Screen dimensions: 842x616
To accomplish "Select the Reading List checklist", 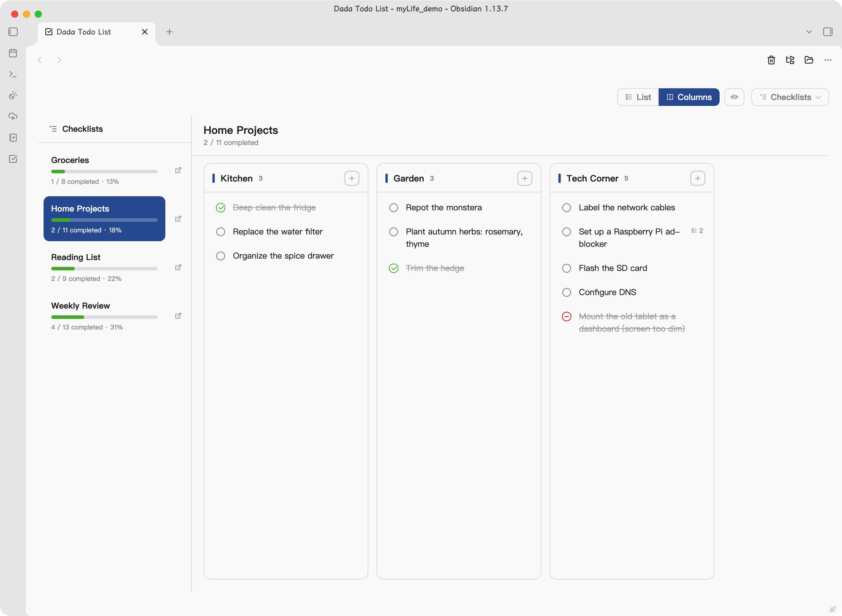I will click(x=104, y=267).
